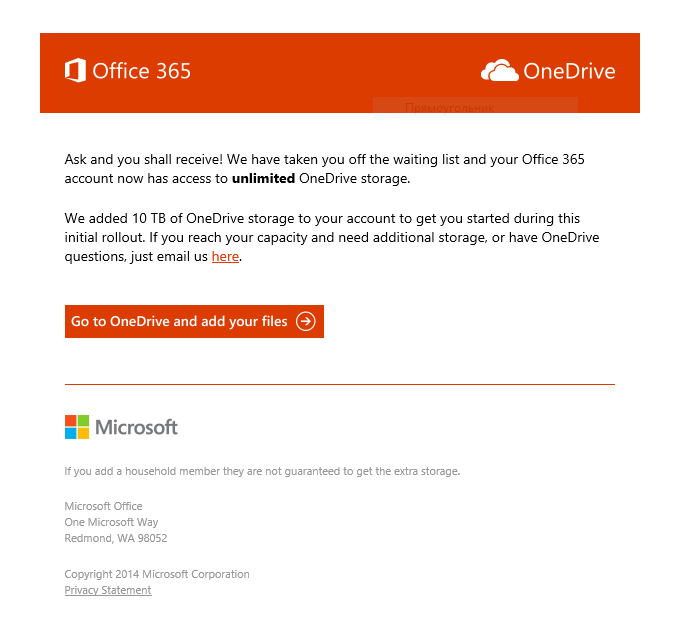Image resolution: width=680 pixels, height=625 pixels.
Task: Click the gray "Microsoft" wordmark
Action: coord(136,428)
